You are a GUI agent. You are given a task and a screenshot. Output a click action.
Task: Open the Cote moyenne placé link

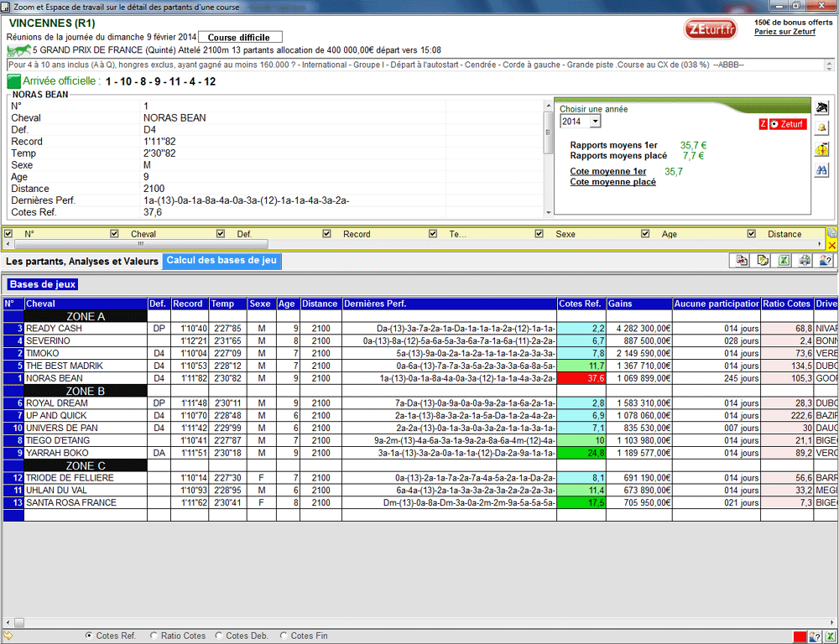612,182
